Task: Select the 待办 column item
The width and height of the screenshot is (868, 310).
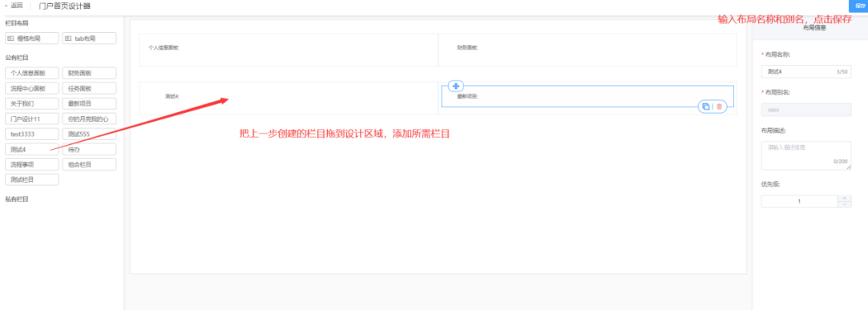Action: point(89,150)
